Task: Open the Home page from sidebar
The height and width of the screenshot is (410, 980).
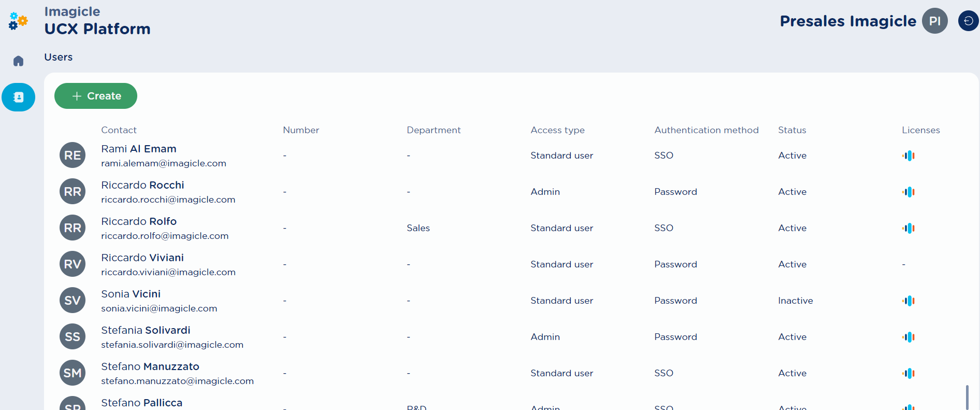Action: point(19,61)
